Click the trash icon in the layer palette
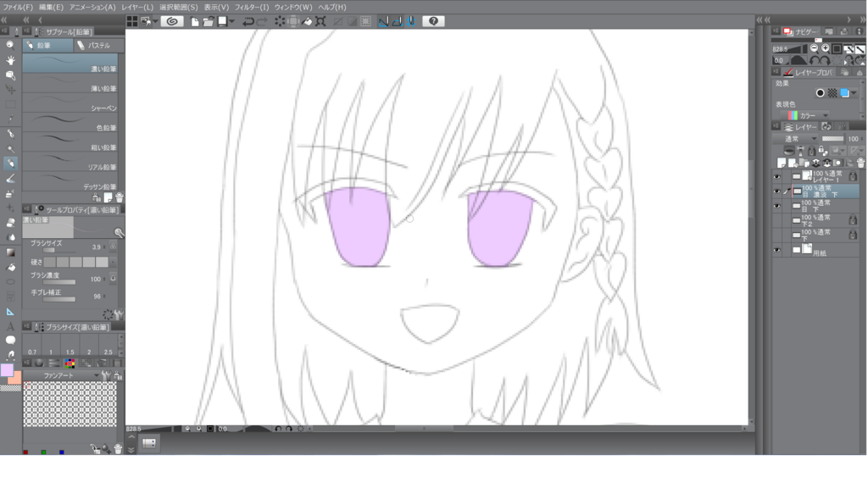The image size is (868, 488). click(860, 163)
